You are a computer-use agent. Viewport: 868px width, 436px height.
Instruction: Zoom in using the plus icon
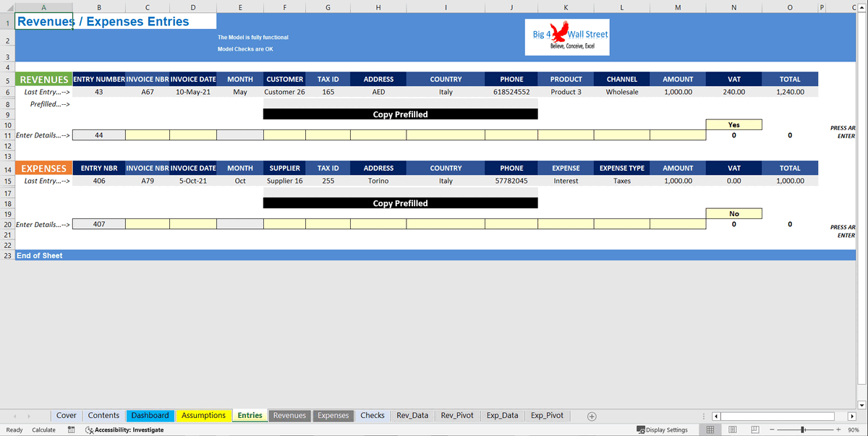[838, 429]
